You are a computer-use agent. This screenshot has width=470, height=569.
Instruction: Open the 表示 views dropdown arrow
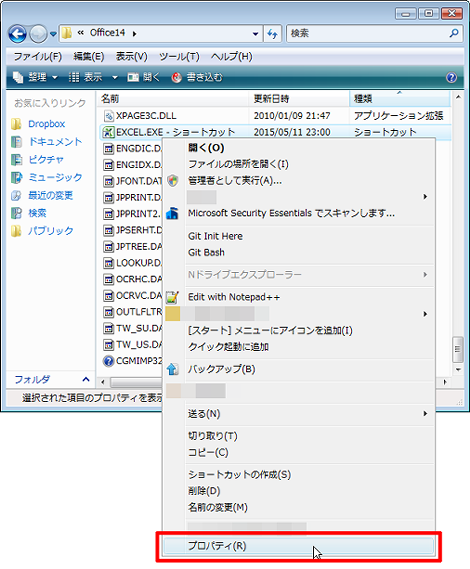click(115, 77)
